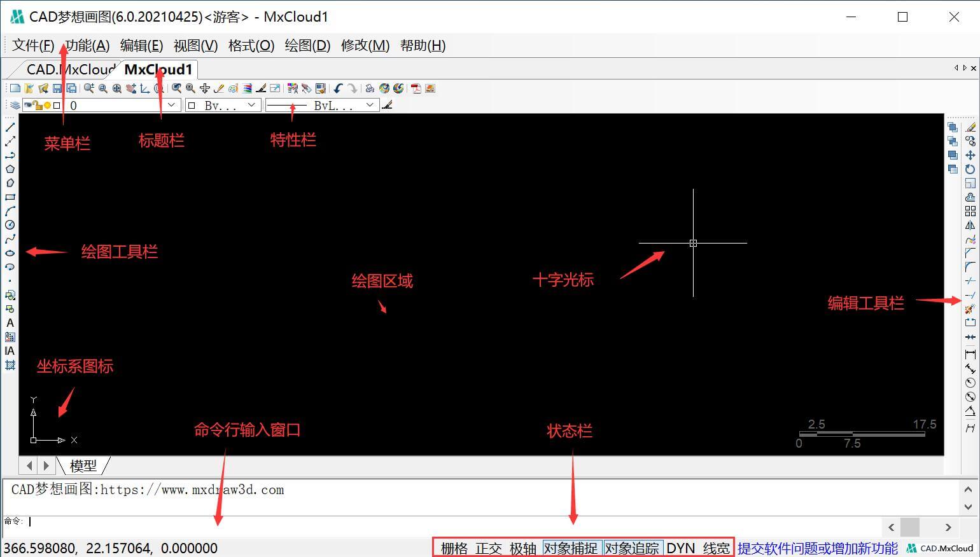Screen dimensions: 980x557
Task: Select the single-line Text 'A' tool
Action: point(10,323)
